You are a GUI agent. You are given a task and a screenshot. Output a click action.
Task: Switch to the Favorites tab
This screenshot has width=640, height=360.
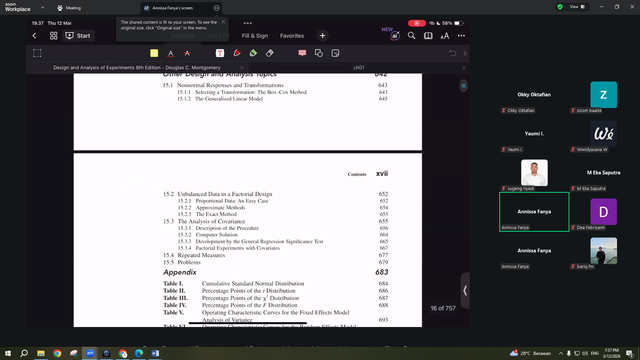[292, 36]
